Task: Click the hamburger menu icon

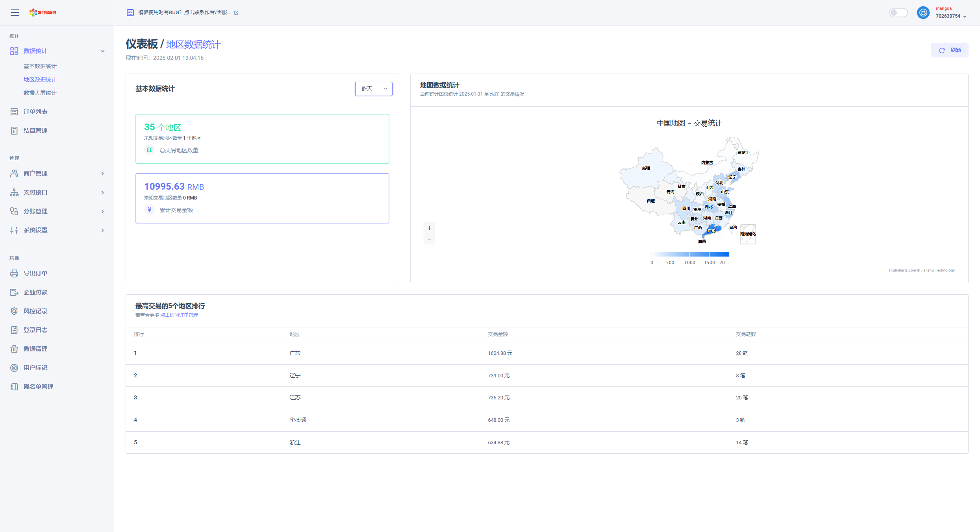Action: (15, 13)
